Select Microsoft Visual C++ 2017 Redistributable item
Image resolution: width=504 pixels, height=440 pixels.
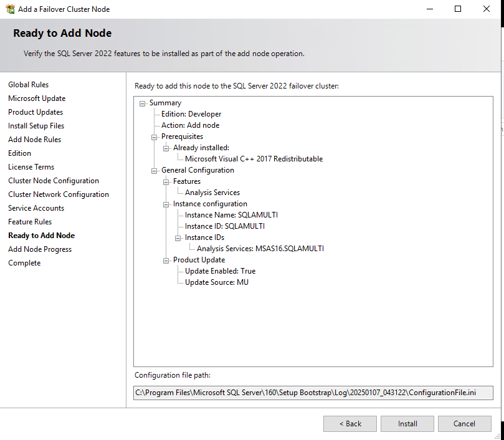coord(254,159)
